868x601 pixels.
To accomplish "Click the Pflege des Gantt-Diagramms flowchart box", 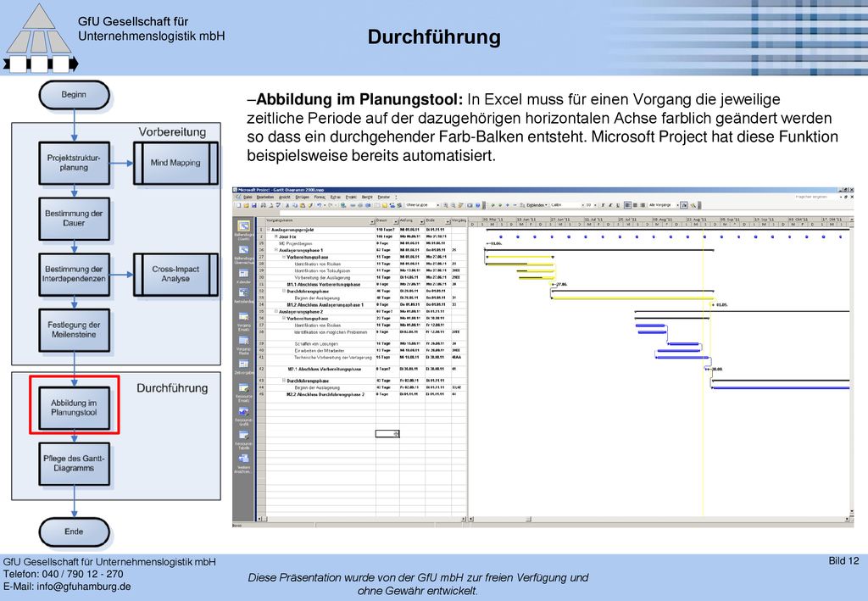I will tap(75, 463).
